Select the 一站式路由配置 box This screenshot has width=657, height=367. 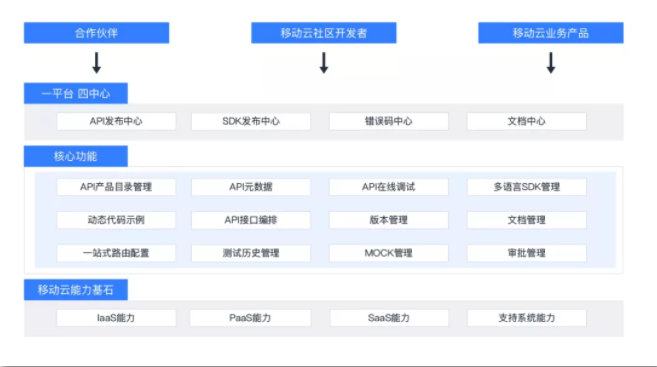click(x=116, y=253)
